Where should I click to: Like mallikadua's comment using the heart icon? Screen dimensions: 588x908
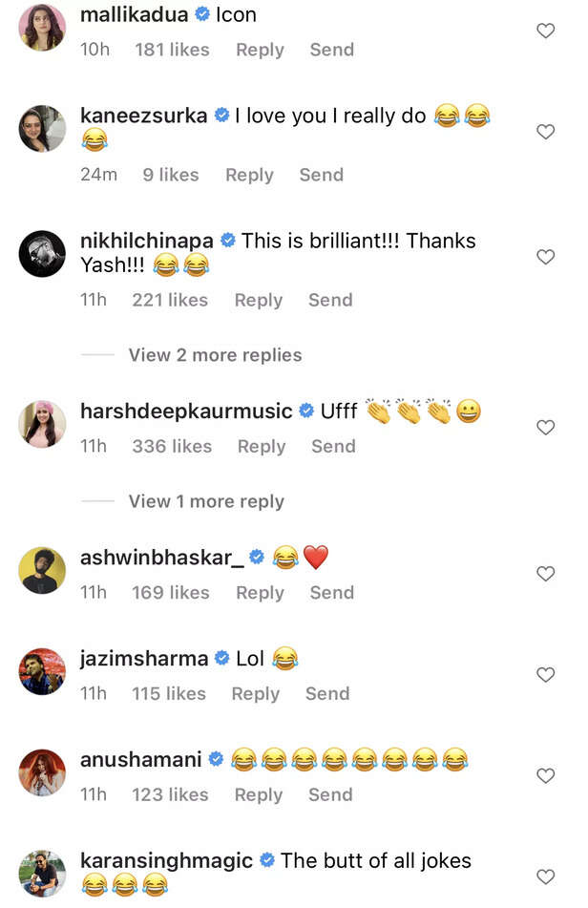point(545,30)
